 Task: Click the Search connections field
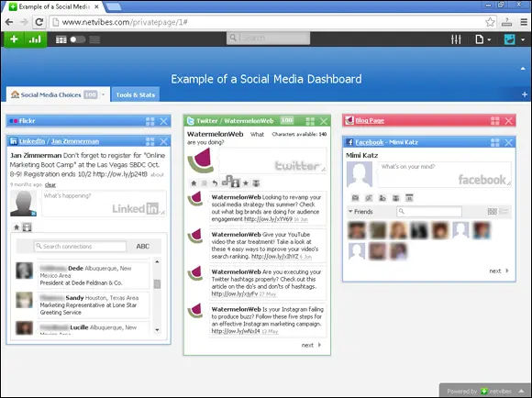[x=80, y=246]
